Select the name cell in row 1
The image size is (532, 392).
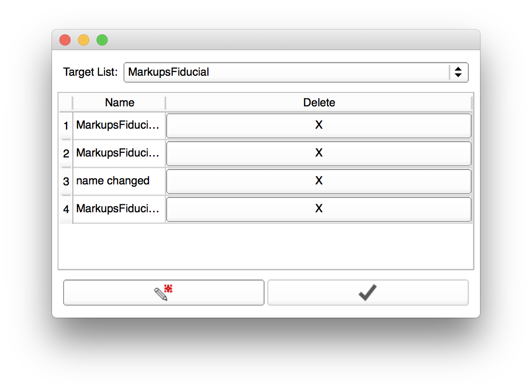pos(119,125)
